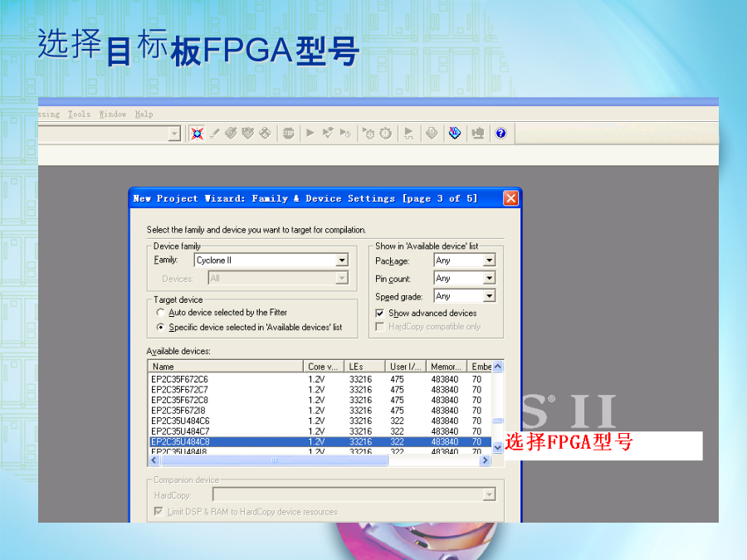Open the Devices dropdown showing All
The width and height of the screenshot is (747, 560).
(x=342, y=278)
